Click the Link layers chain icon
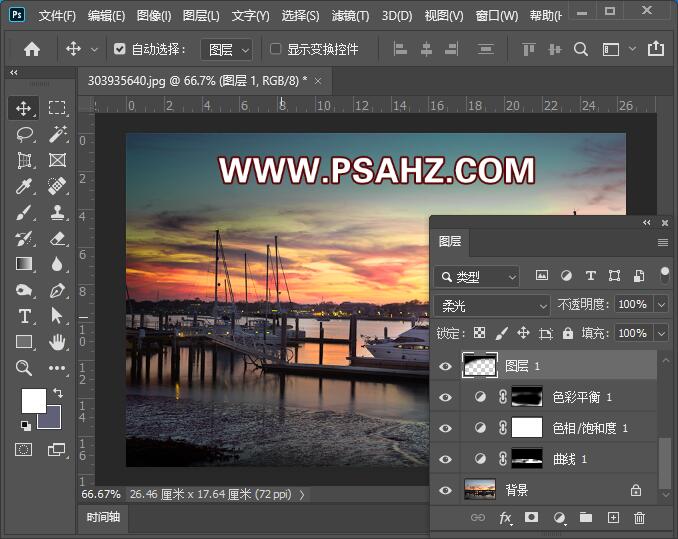This screenshot has height=539, width=678. coord(478,517)
